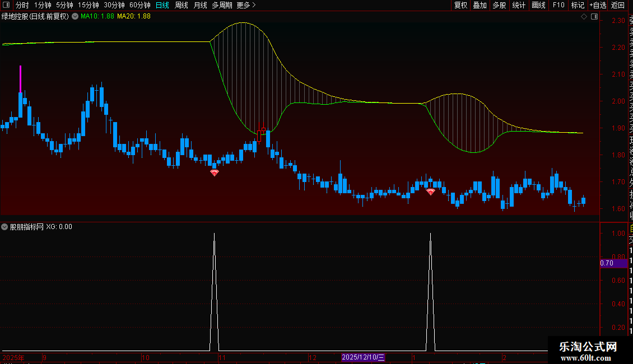Click the 0.70 highlighted value on sub-chart axis

613,263
